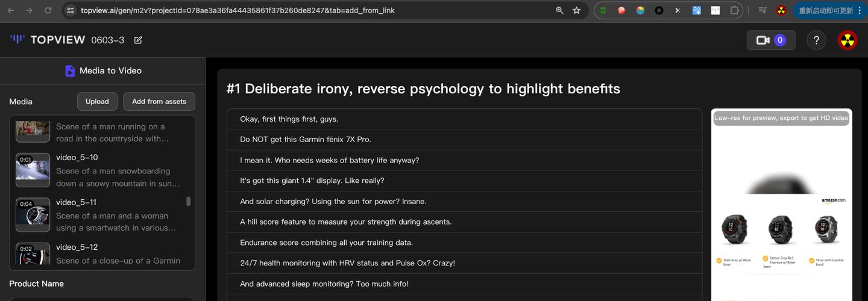Image resolution: width=868 pixels, height=301 pixels.
Task: Reload the current page
Action: tap(48, 10)
